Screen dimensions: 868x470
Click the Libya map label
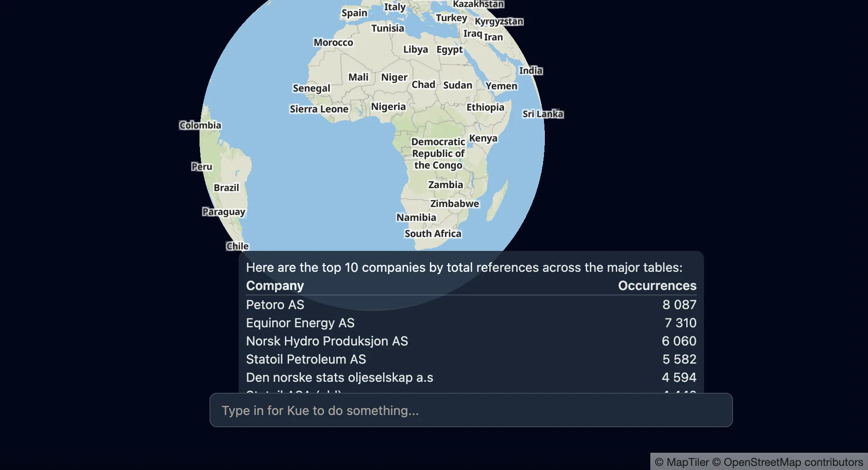click(415, 49)
